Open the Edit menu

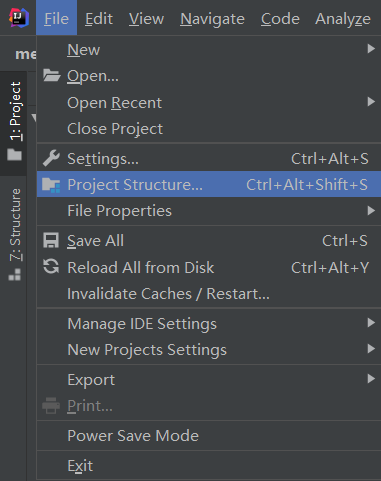click(x=99, y=19)
